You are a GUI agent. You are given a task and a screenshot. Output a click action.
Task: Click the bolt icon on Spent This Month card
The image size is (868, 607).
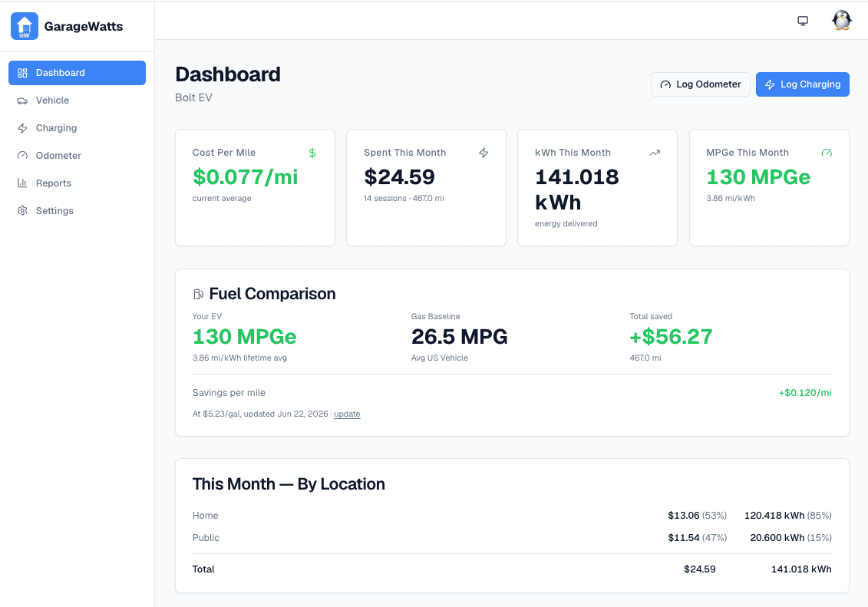click(x=484, y=153)
